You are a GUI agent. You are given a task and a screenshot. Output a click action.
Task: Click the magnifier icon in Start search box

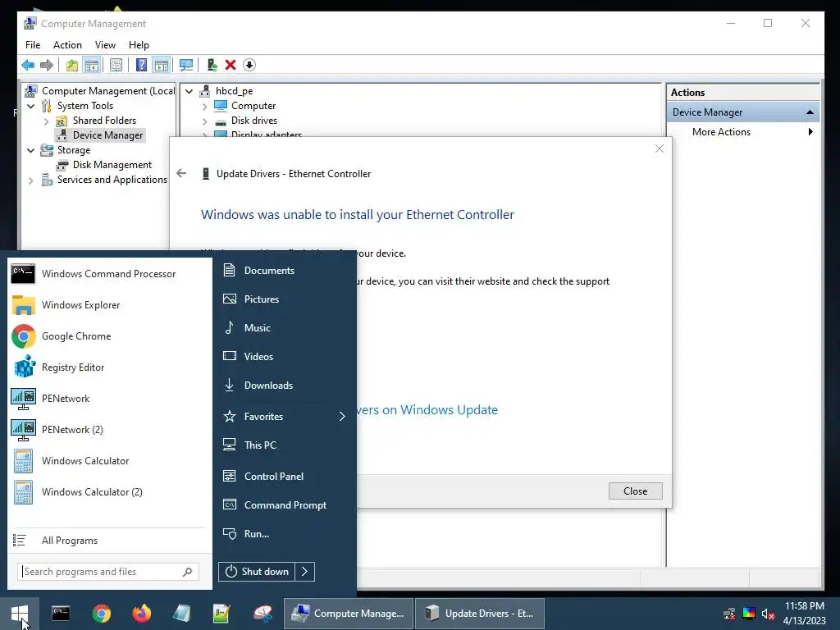(188, 572)
